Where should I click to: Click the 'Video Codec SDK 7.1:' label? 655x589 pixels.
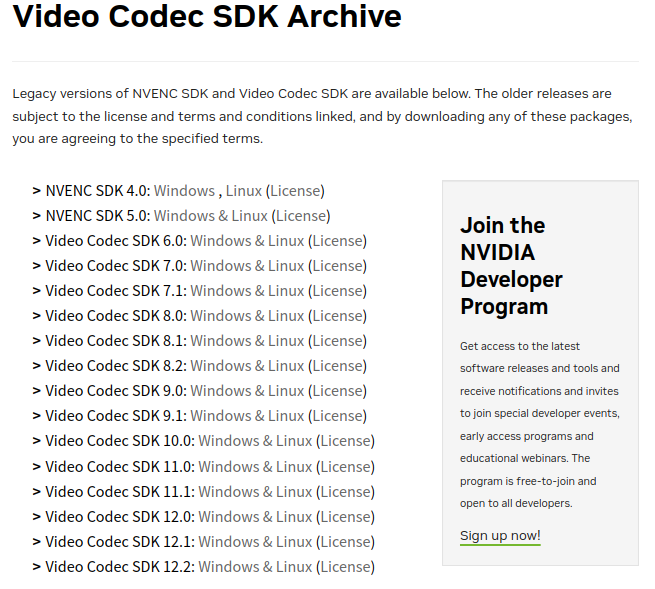[x=116, y=291]
